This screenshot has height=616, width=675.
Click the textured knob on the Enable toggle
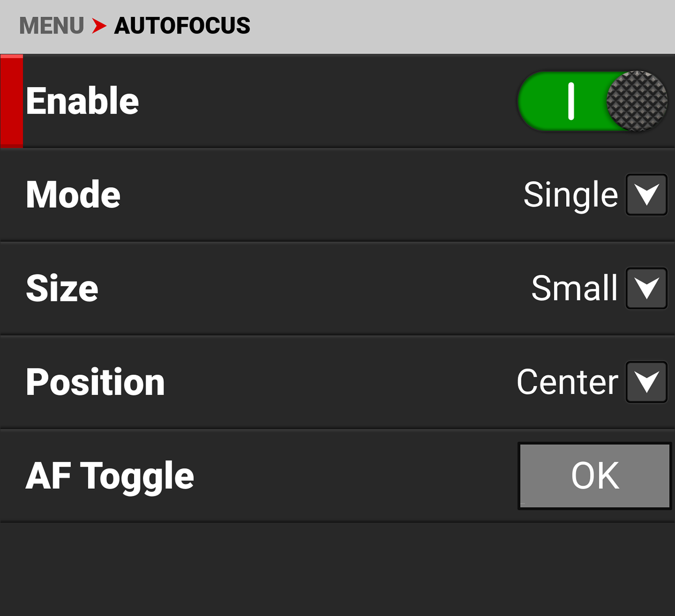637,101
